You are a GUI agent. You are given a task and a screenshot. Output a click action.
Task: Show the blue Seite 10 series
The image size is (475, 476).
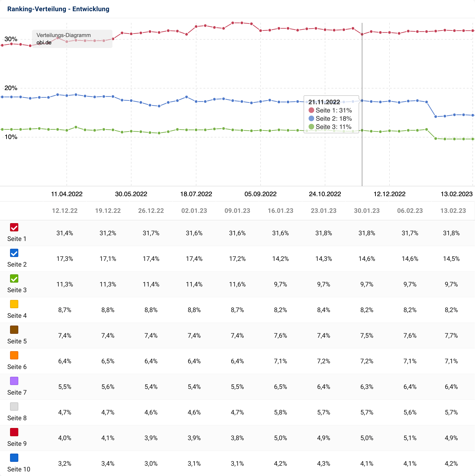point(14,458)
